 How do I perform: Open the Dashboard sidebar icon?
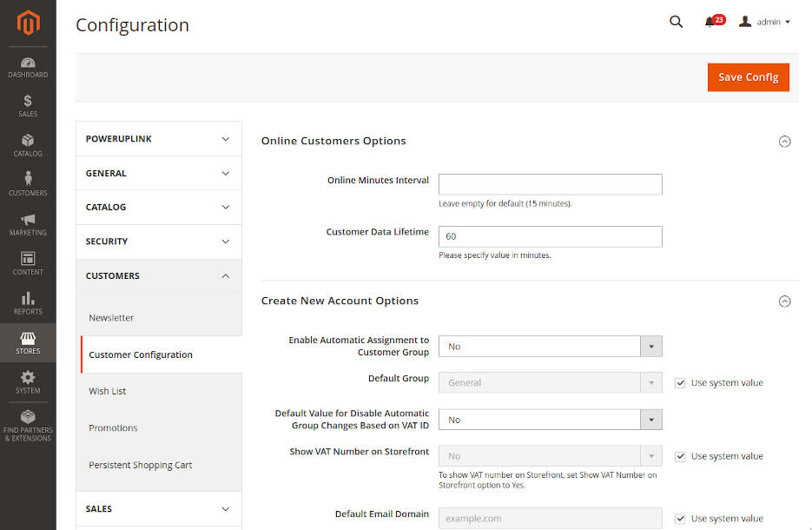pos(28,68)
